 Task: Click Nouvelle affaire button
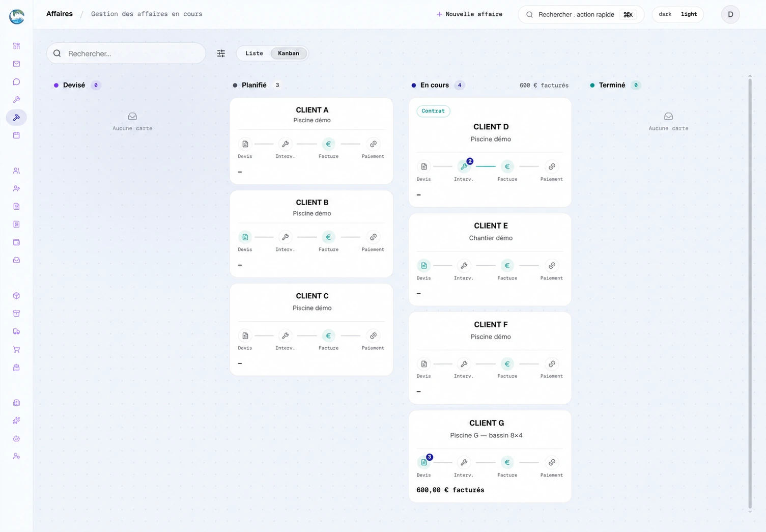pyautogui.click(x=469, y=14)
